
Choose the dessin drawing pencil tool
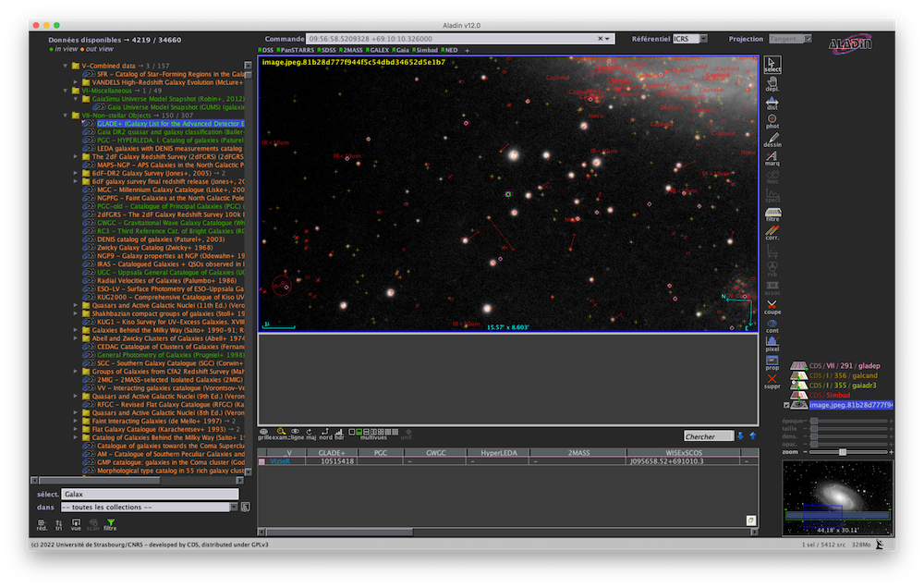[772, 140]
